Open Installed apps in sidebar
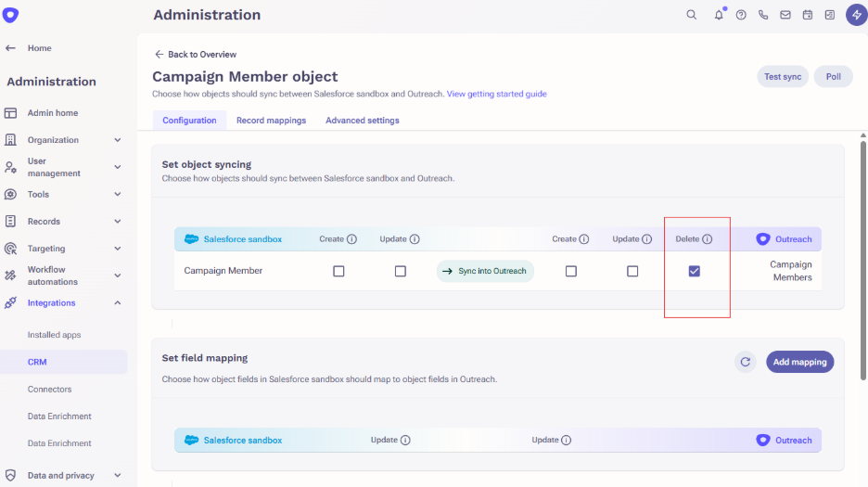This screenshot has width=868, height=487. coord(54,335)
